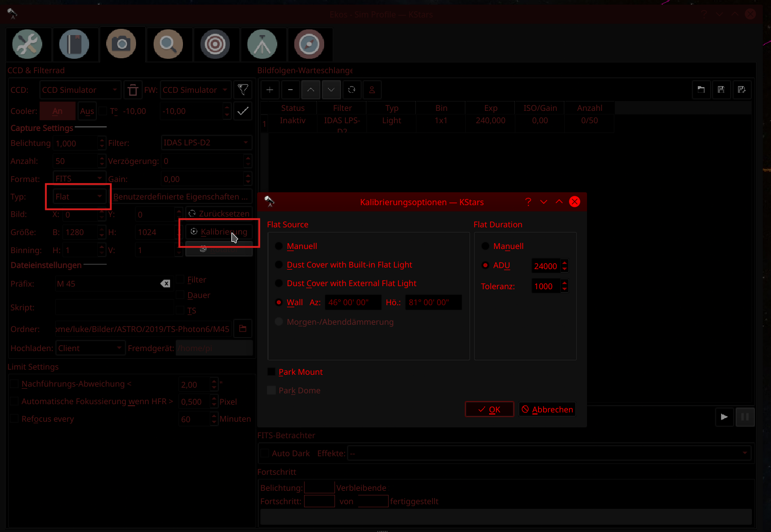Click the ADU value stepper field
771x532 pixels.
tap(546, 266)
